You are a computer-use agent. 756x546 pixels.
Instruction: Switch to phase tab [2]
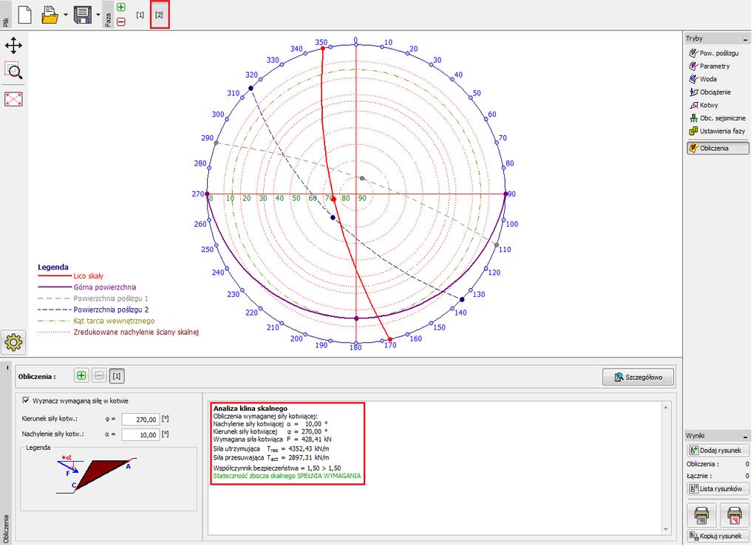159,15
